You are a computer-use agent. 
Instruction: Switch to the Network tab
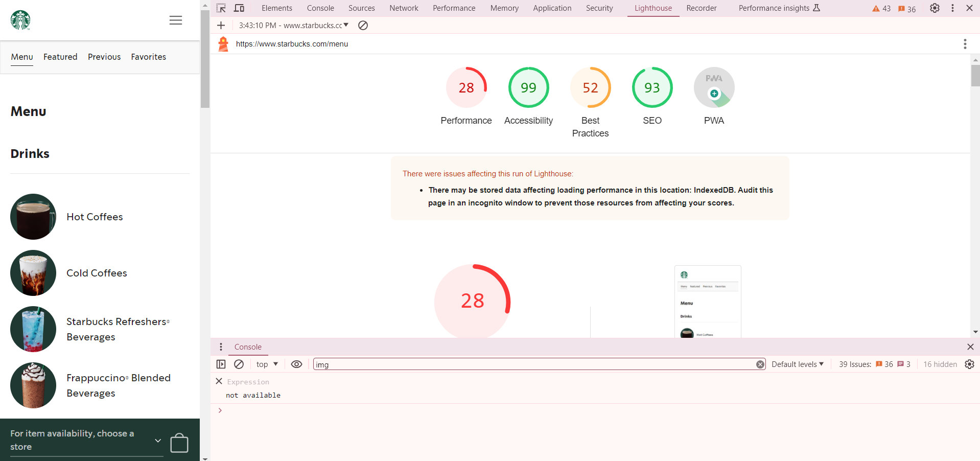coord(404,8)
